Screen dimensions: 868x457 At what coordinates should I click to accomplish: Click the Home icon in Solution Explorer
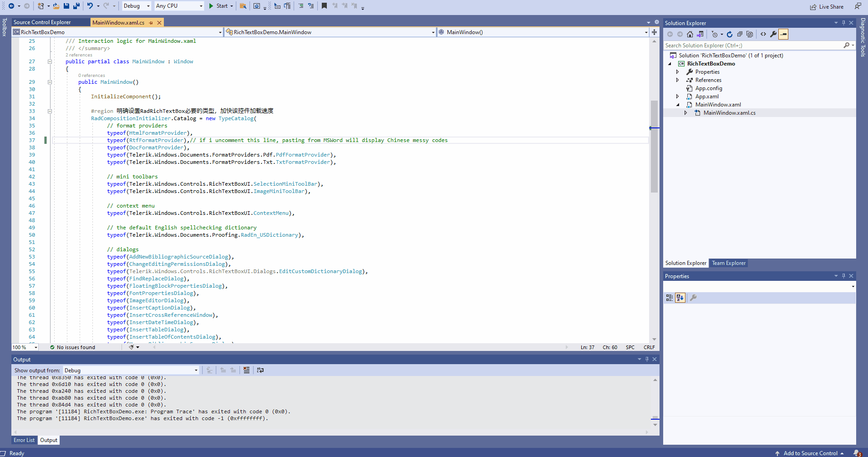(x=690, y=34)
